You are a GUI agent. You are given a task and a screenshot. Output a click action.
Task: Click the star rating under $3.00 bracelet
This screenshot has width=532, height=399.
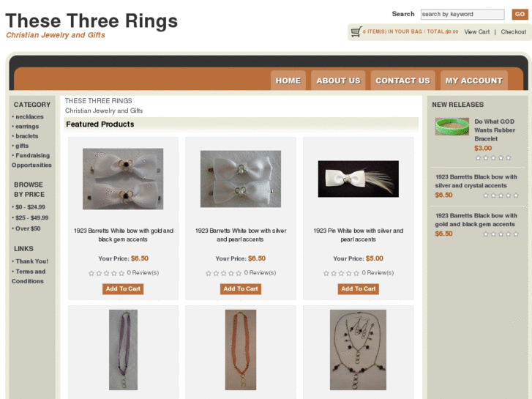493,157
